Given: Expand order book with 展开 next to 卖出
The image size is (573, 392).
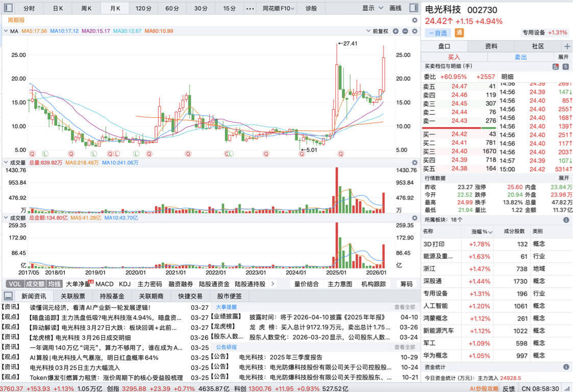Looking at the screenshot, I should click(x=563, y=57).
